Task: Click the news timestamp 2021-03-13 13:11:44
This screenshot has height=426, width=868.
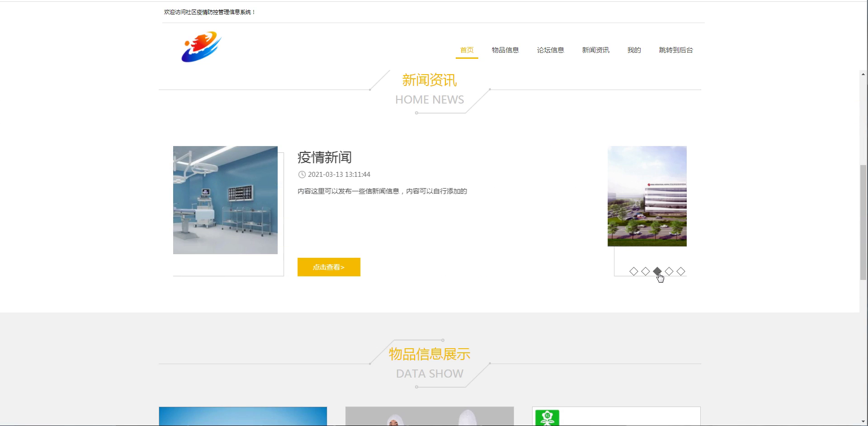Action: pos(339,175)
